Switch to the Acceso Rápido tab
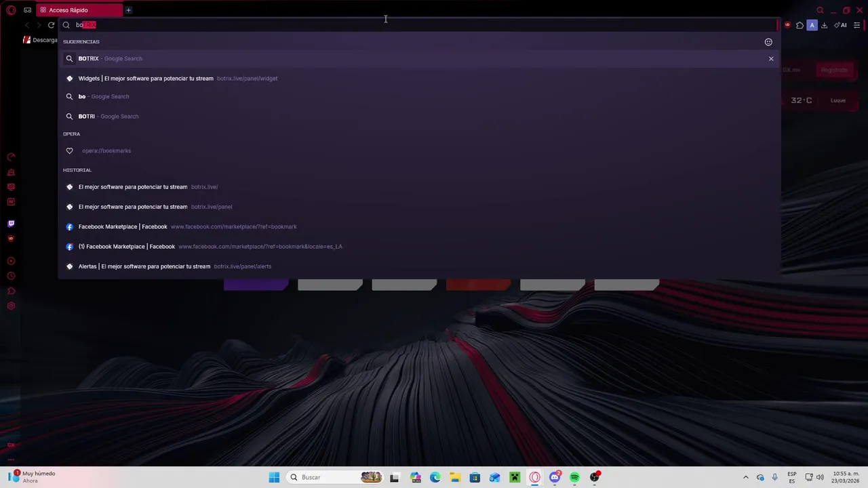This screenshot has width=868, height=488. tap(79, 10)
